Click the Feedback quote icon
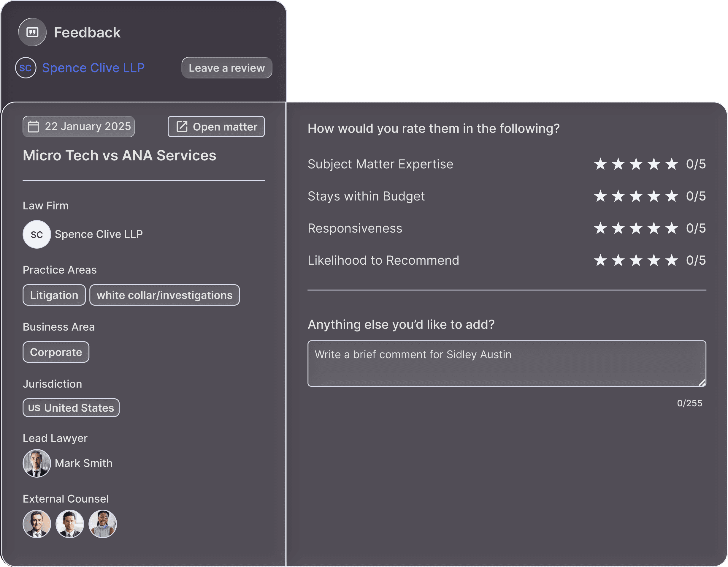 click(32, 32)
